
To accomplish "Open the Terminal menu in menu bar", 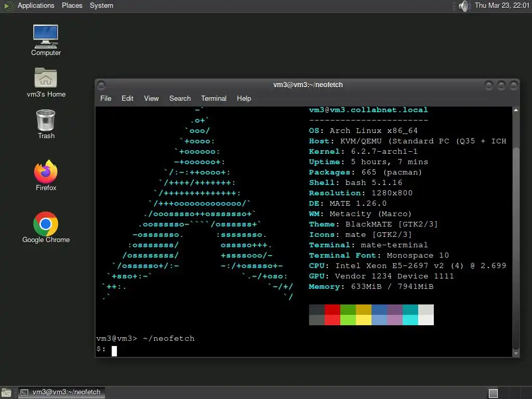I will 214,98.
